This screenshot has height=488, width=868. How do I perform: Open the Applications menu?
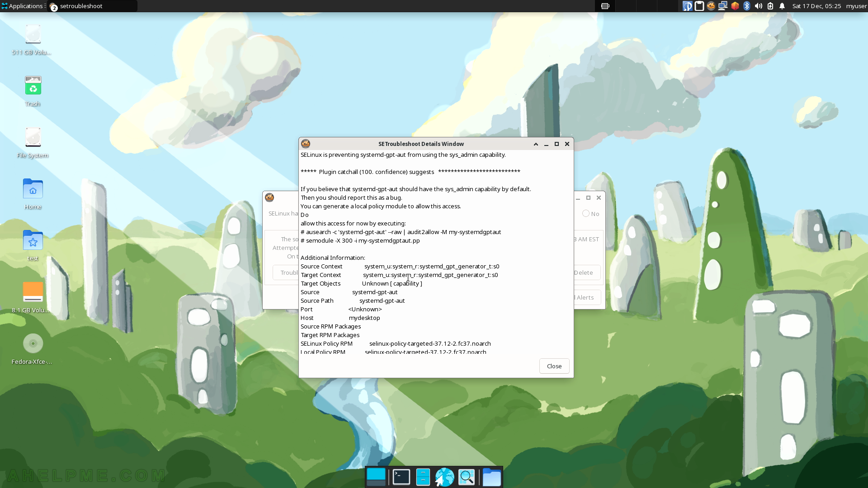23,6
